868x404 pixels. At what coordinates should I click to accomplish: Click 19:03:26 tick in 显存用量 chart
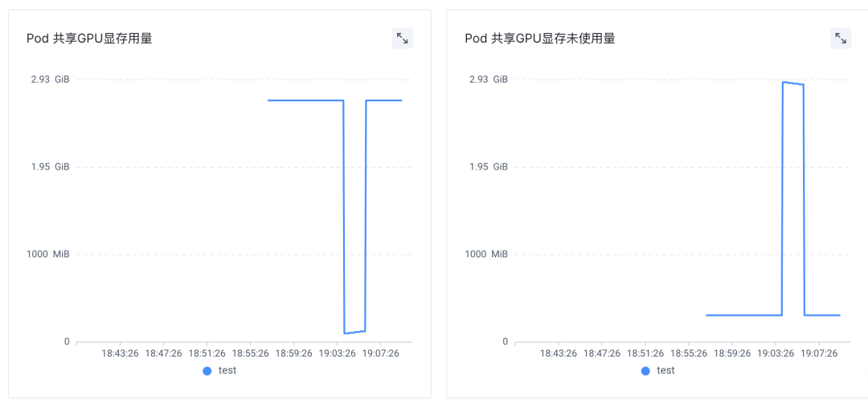coord(337,353)
